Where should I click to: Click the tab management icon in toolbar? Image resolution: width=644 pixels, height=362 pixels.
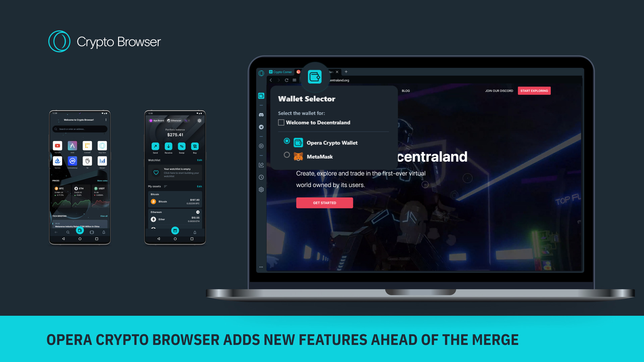294,80
